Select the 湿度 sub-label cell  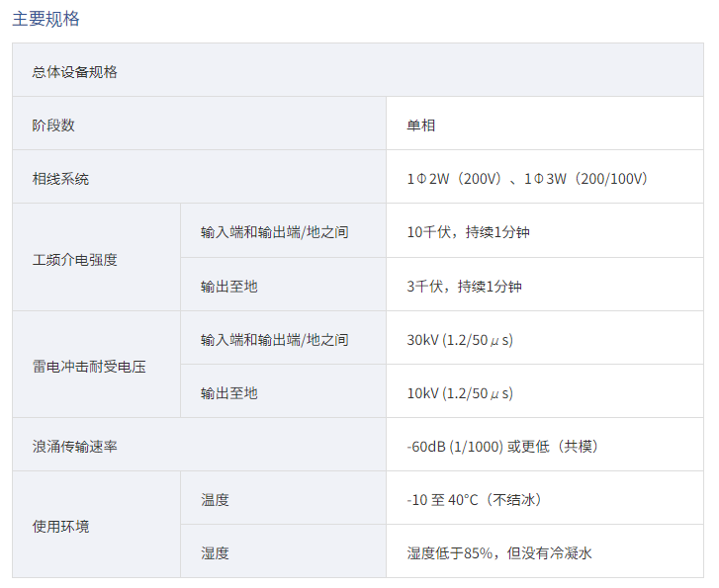tap(215, 553)
